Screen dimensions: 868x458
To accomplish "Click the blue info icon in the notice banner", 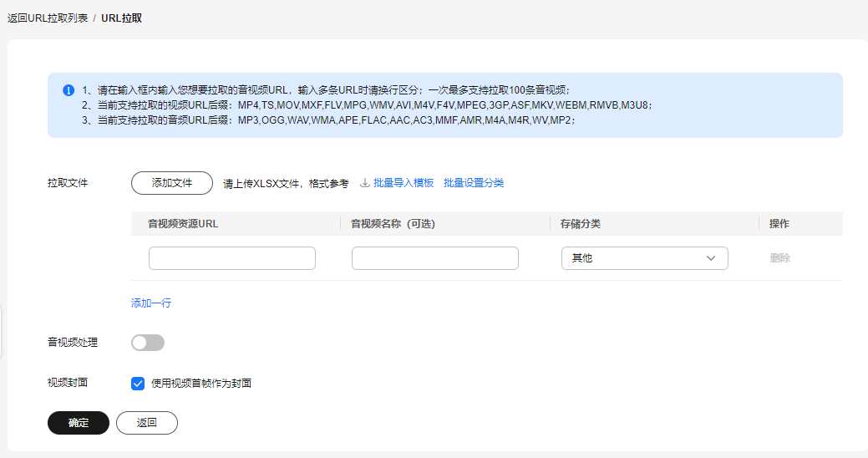I will coord(69,90).
